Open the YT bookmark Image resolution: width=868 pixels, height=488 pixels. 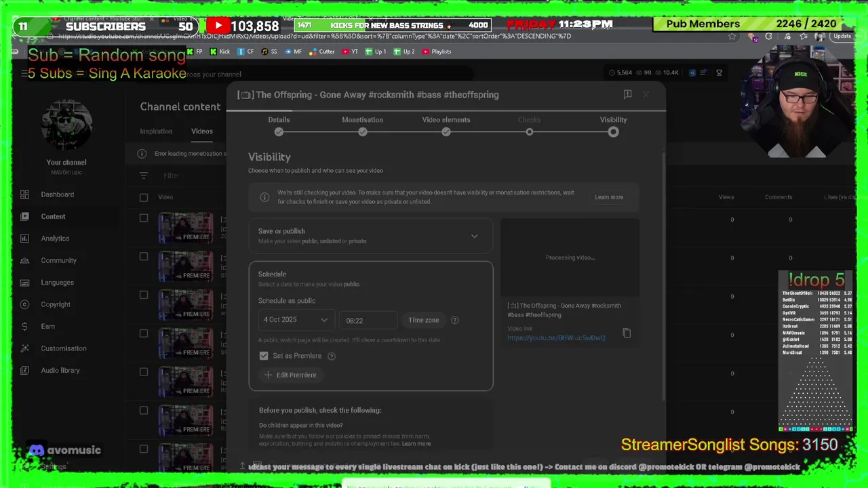coord(351,52)
